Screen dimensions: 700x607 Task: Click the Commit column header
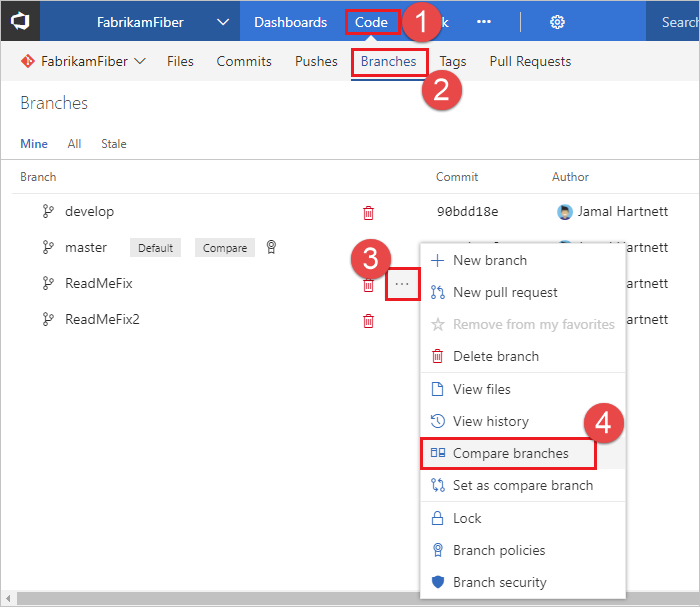457,177
